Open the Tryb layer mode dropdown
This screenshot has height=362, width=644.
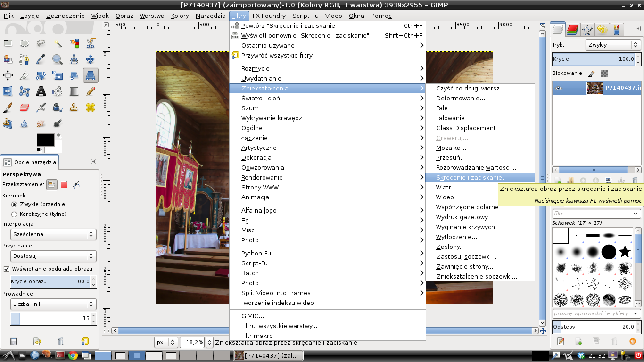(x=612, y=45)
